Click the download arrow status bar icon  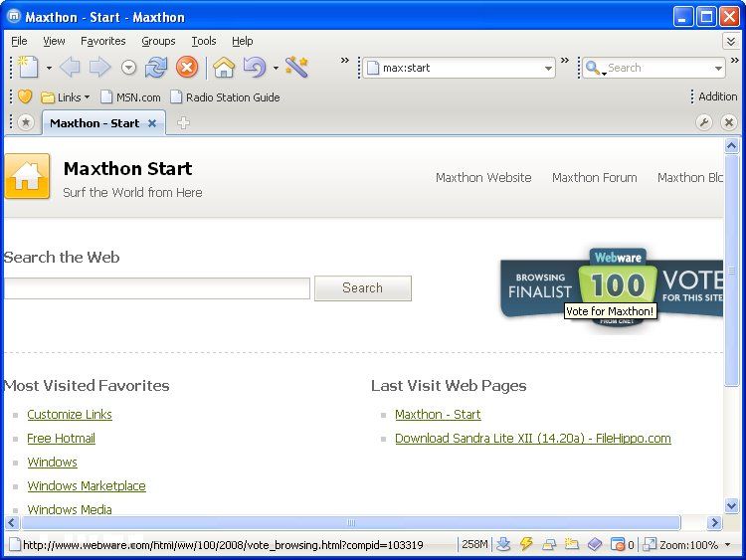pyautogui.click(x=504, y=544)
